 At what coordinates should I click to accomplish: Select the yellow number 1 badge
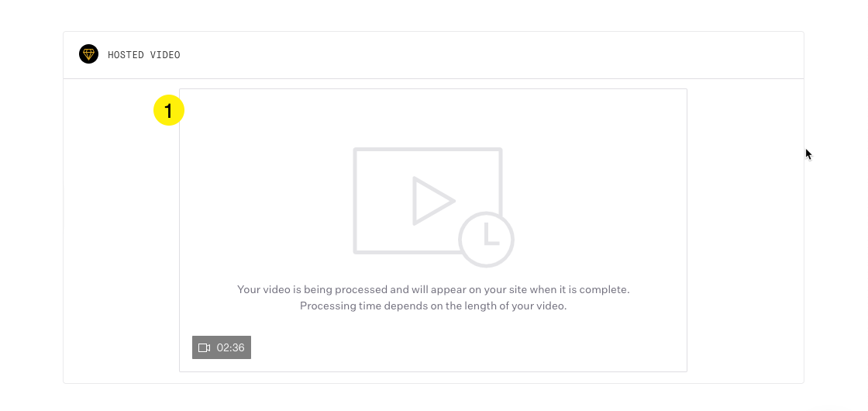[169, 110]
